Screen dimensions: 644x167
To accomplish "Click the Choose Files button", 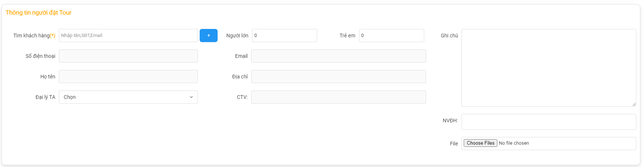I will point(480,143).
